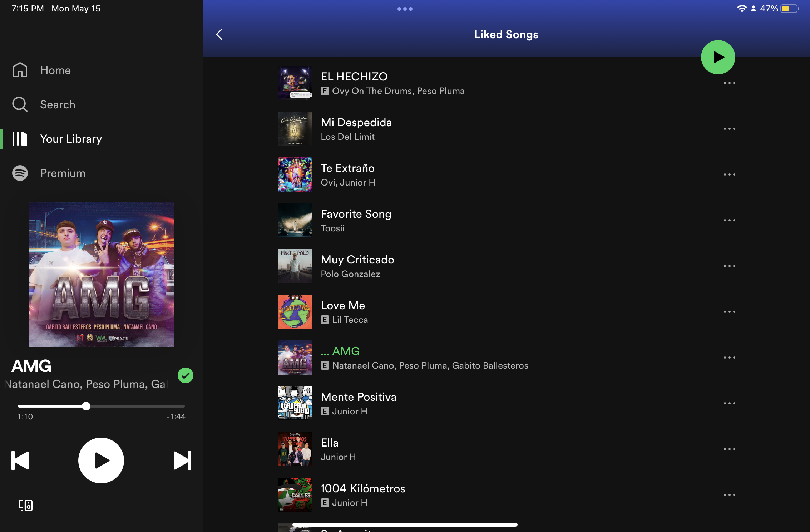Click the AMG title in now playing
The image size is (810, 532).
31,366
